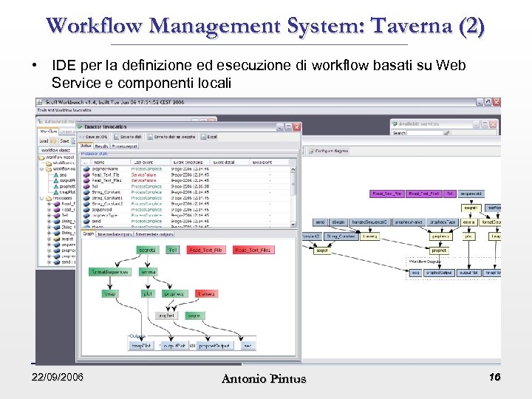Click the processor table scrollbar down arrow
The image size is (532, 399).
tap(293, 225)
